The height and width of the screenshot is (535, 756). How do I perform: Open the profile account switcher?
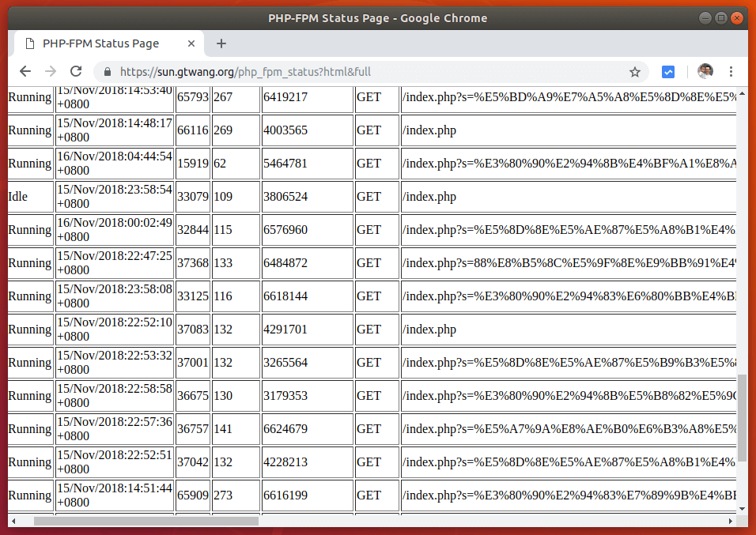(705, 71)
